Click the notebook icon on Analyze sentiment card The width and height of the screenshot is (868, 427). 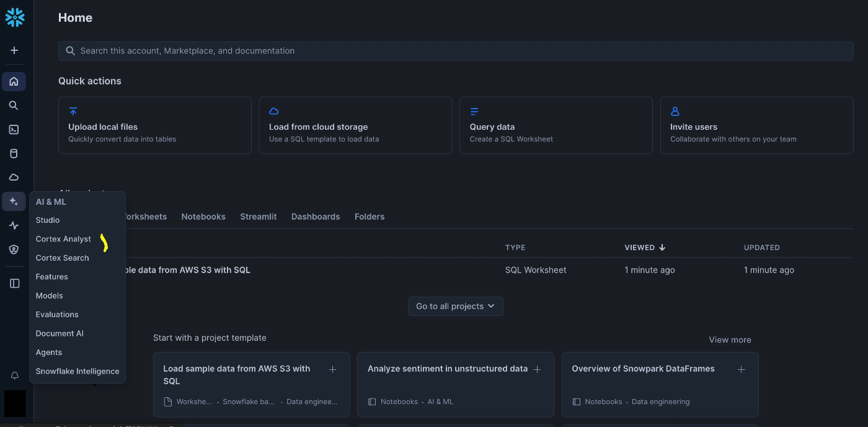point(372,402)
